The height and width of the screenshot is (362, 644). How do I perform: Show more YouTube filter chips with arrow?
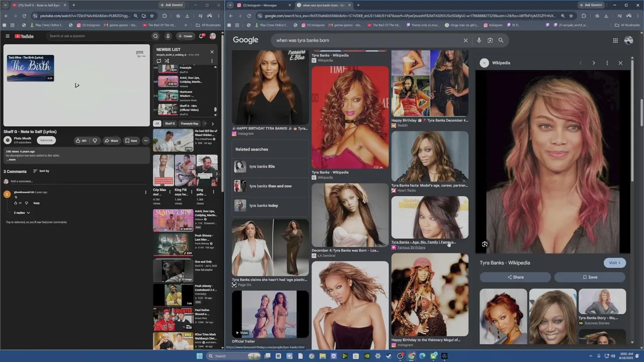[x=212, y=123]
